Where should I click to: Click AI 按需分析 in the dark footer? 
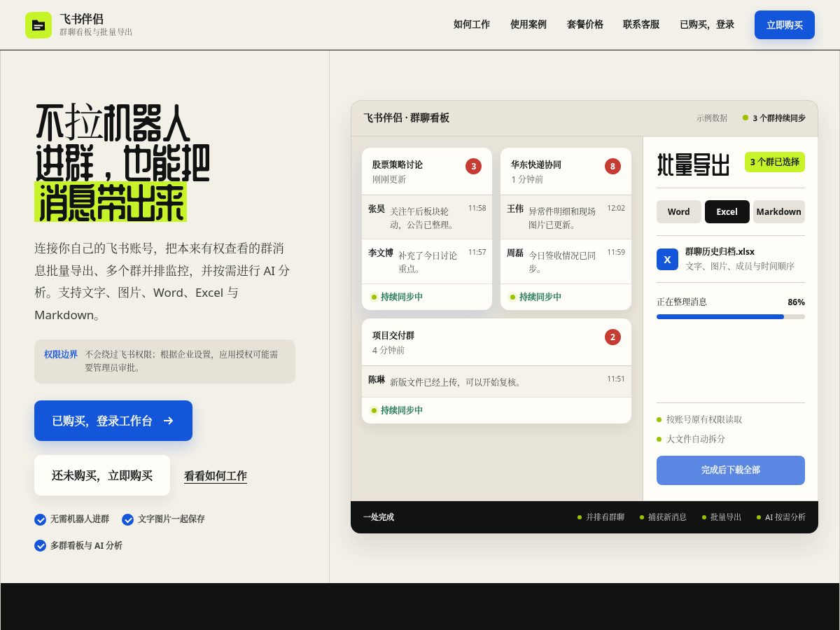785,517
